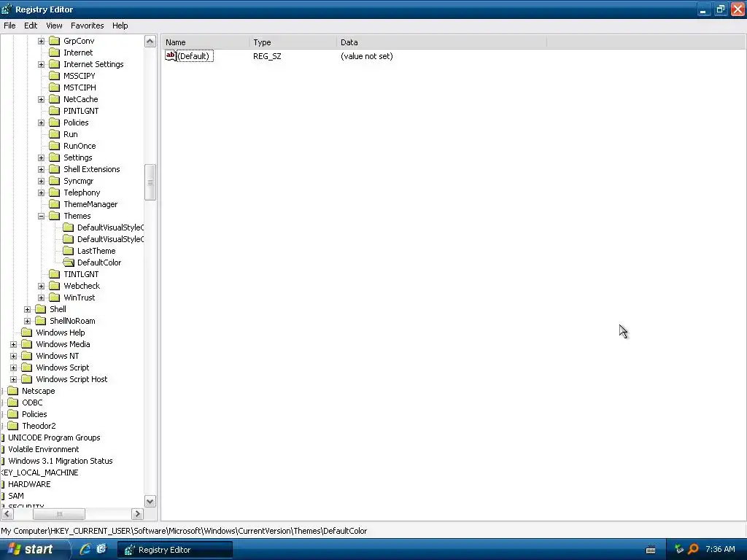Select the Run key folder icon
The width and height of the screenshot is (747, 560).
tap(55, 134)
